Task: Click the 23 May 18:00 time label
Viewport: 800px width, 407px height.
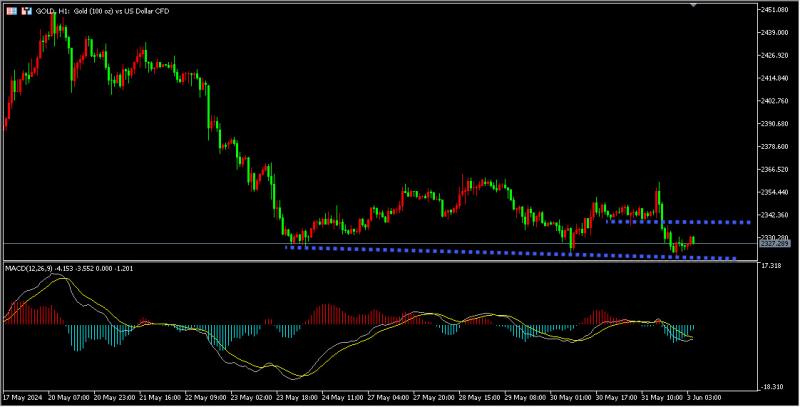Action: (297, 397)
